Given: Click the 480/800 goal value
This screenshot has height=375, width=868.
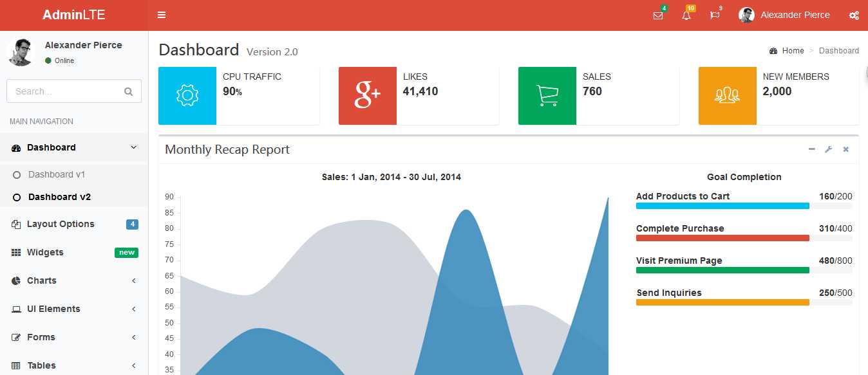Looking at the screenshot, I should pos(836,261).
